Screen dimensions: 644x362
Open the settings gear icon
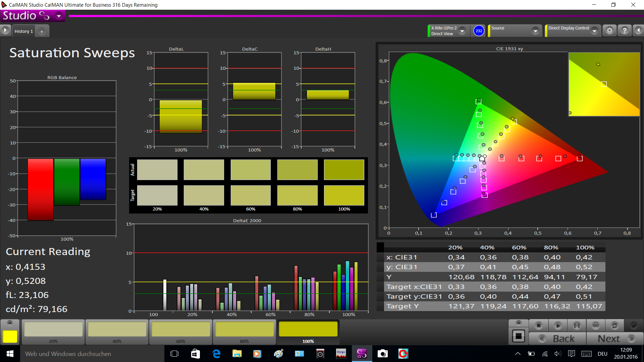pos(609,31)
